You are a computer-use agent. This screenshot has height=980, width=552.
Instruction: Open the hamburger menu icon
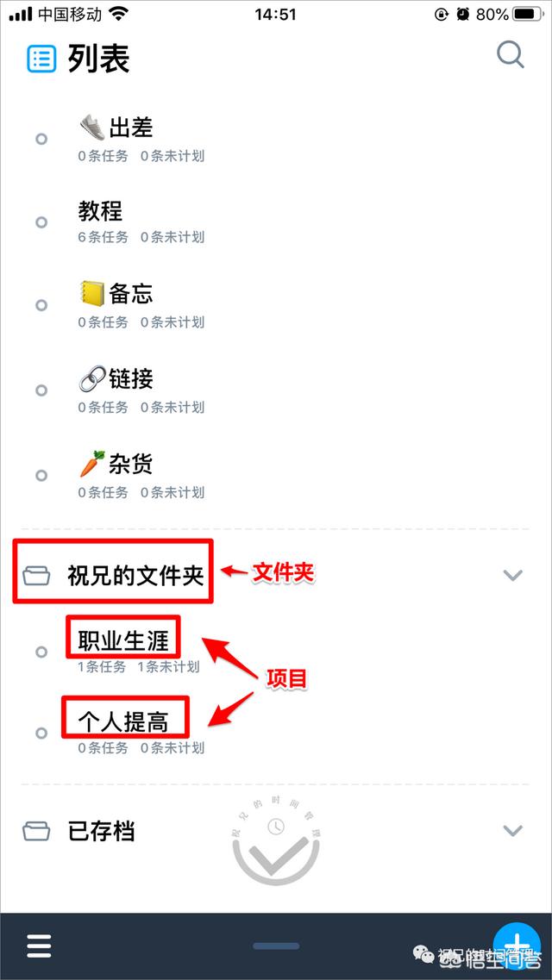click(x=38, y=946)
